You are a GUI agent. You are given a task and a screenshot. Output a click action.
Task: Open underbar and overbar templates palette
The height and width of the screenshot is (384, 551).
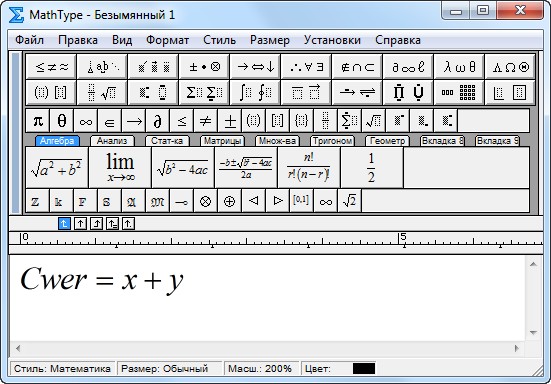point(306,92)
